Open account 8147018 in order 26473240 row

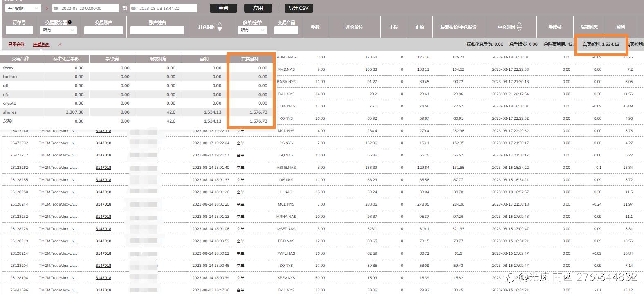(103, 131)
